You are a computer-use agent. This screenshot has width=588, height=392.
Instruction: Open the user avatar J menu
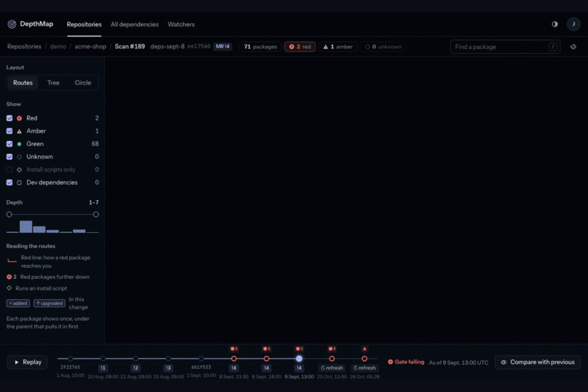[573, 24]
